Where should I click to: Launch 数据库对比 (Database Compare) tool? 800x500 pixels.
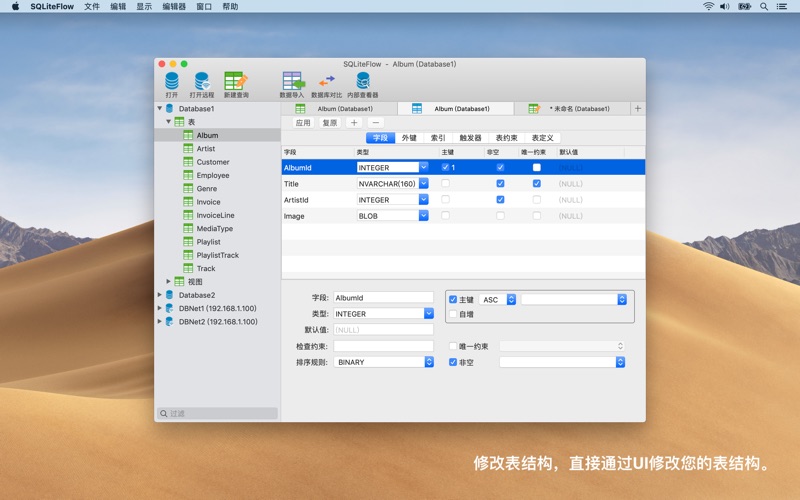click(327, 82)
